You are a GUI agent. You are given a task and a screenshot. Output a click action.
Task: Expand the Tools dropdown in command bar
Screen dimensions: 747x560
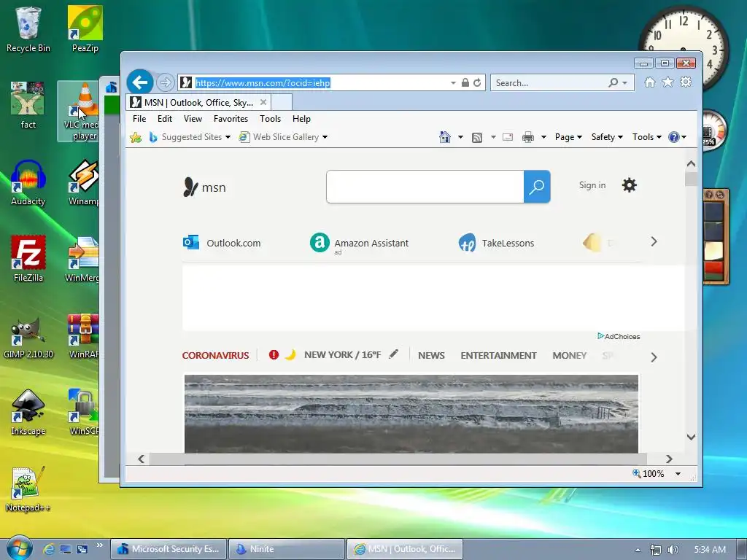[x=647, y=137]
